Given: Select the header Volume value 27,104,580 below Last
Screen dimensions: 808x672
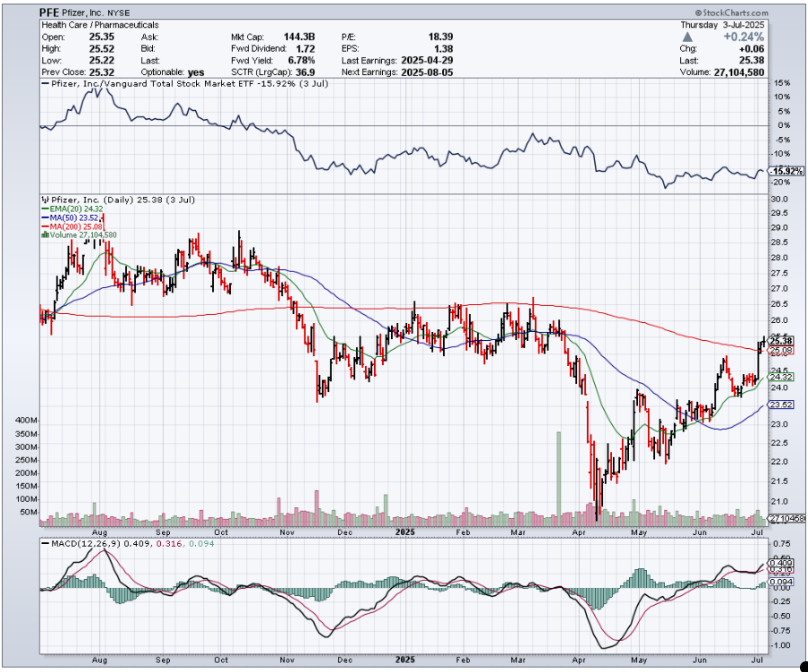Looking at the screenshot, I should 739,72.
